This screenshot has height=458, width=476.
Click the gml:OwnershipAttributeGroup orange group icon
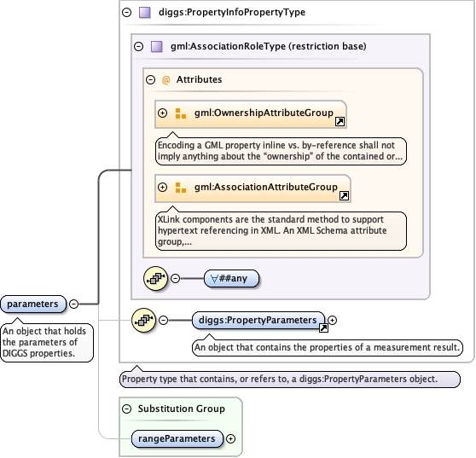(181, 113)
